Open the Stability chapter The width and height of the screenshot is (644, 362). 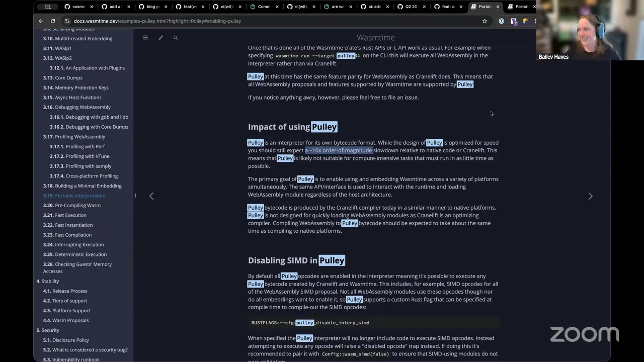pyautogui.click(x=47, y=282)
